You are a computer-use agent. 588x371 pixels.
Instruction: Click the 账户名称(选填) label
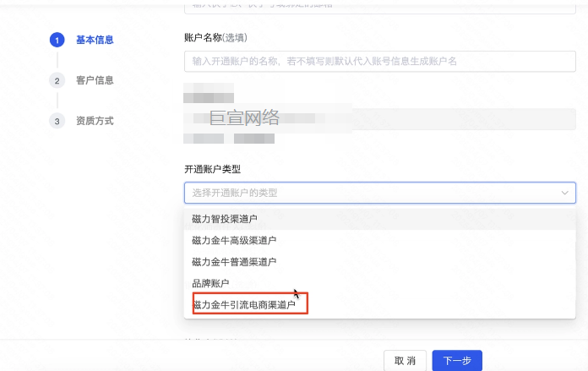pyautogui.click(x=215, y=37)
